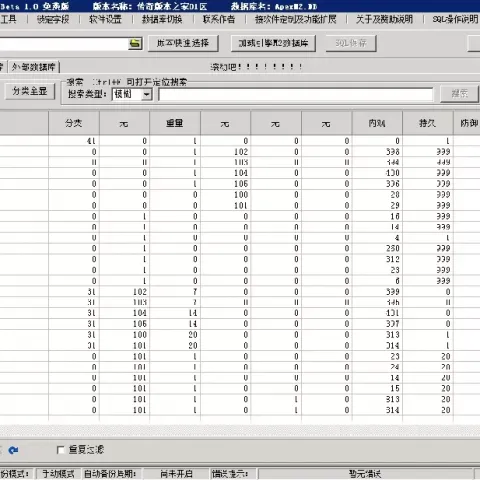Screen dimensions: 480x480
Task: Open the 关于及帮助说明 menu
Action: coord(384,19)
